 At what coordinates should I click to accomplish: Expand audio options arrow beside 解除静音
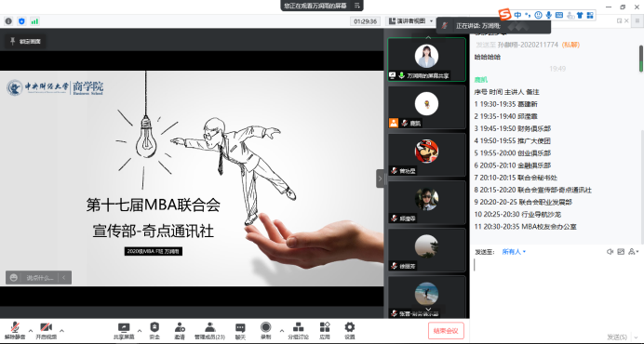tap(31, 330)
